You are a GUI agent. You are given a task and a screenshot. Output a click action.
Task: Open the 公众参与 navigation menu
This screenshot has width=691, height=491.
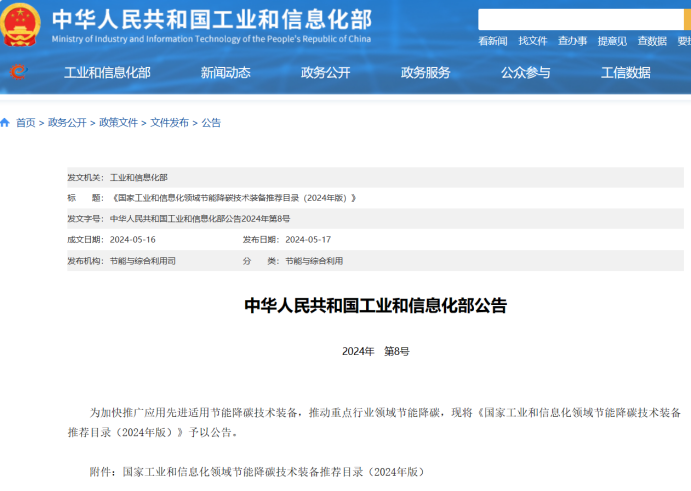(525, 72)
